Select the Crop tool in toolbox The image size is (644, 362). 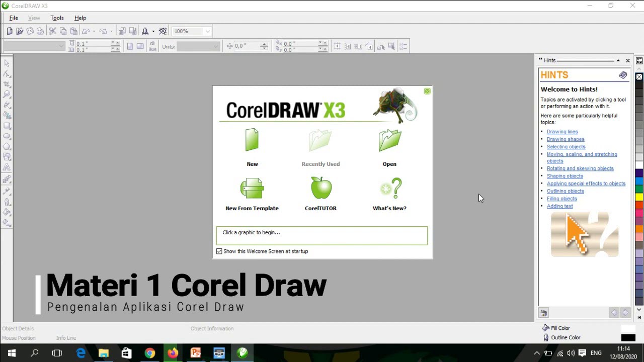7,84
